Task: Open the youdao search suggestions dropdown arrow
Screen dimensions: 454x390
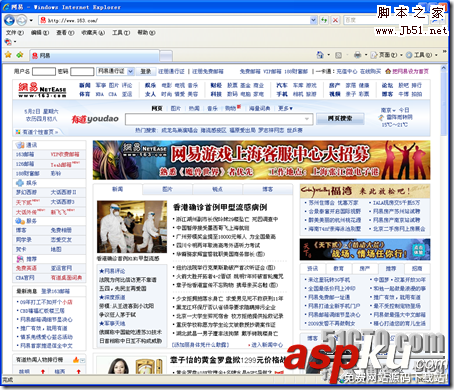Action: click(x=307, y=119)
